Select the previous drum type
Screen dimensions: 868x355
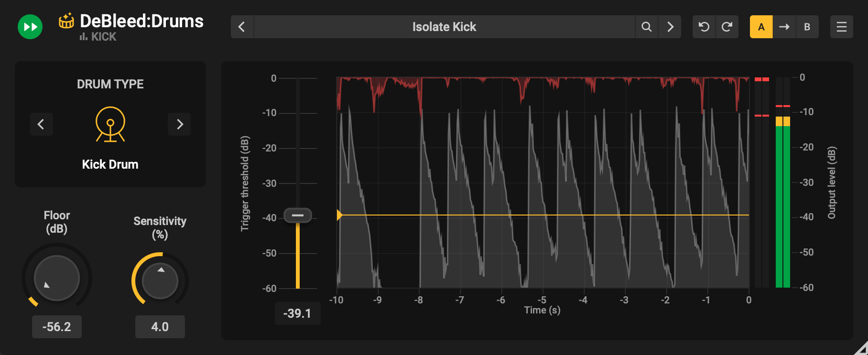tap(41, 124)
